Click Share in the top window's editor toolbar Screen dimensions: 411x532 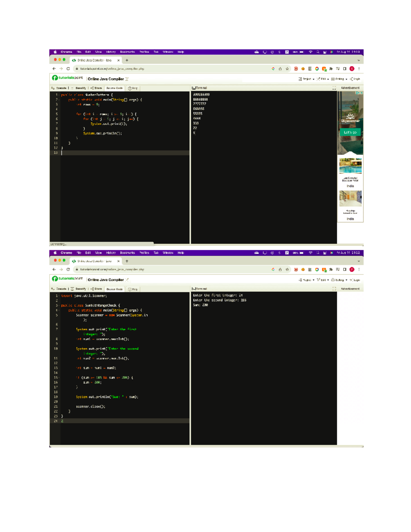[98, 88]
